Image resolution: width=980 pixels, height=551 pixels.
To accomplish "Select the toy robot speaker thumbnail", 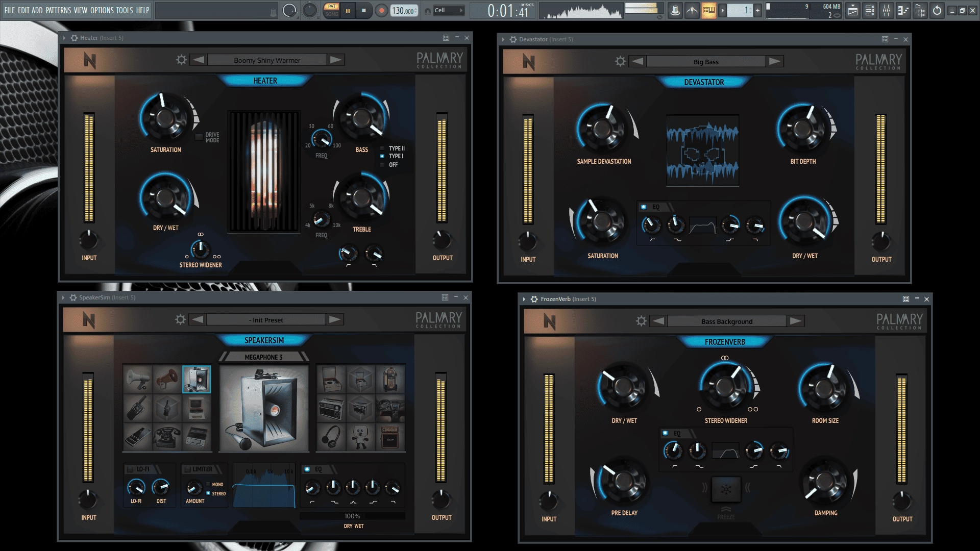I will tap(361, 437).
